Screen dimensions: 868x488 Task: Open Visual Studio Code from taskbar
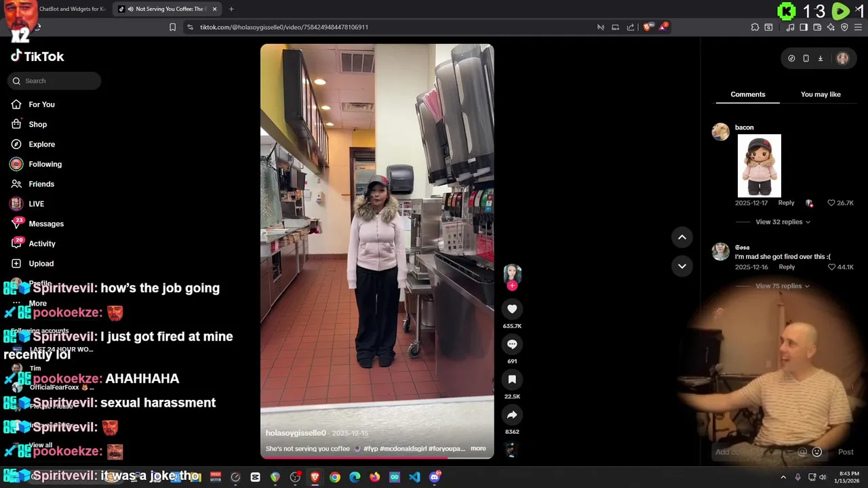(x=414, y=477)
